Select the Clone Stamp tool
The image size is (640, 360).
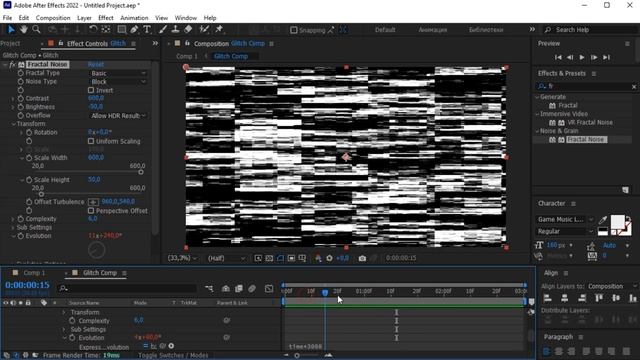[176, 29]
